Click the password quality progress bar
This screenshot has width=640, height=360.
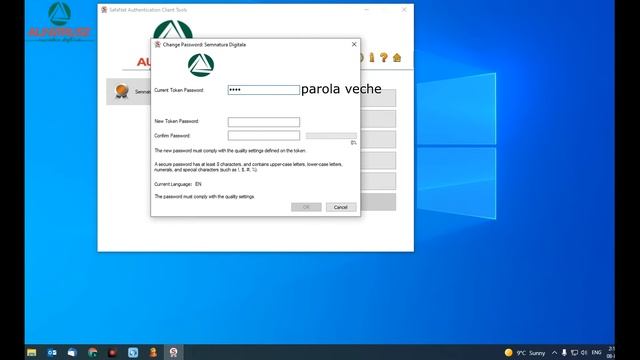331,136
